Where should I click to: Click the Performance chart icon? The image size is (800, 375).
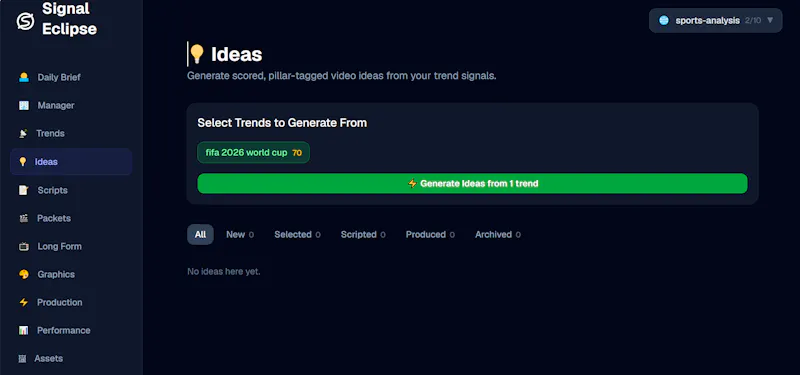(x=23, y=331)
